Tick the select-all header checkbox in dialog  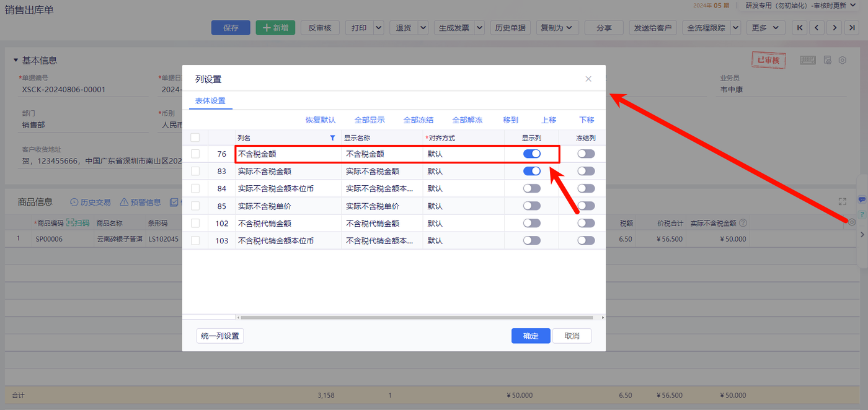(195, 137)
